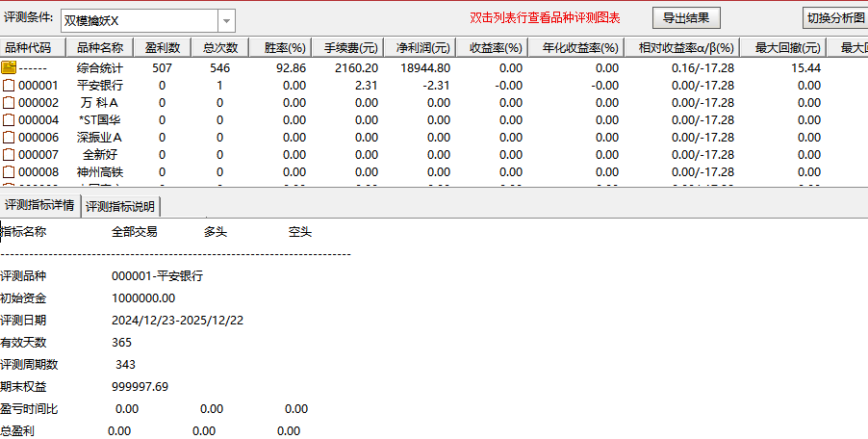
Task: Select the 神州高铁 stock row
Action: (x=100, y=172)
